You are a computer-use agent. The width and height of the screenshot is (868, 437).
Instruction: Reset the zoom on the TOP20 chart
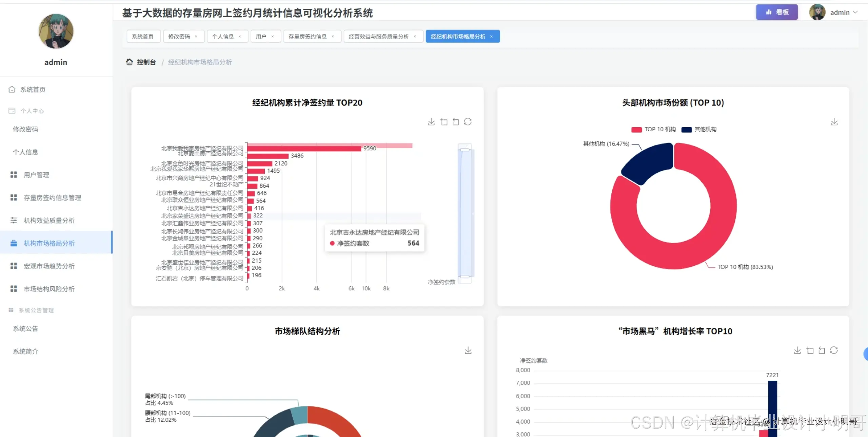(456, 121)
